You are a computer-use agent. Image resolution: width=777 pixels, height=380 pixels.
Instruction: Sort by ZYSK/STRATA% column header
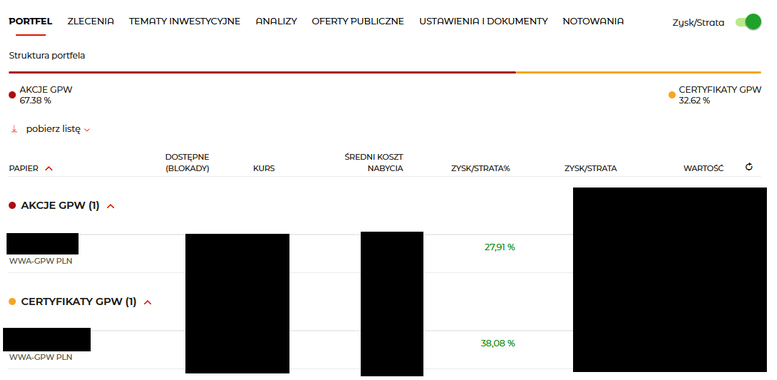click(480, 168)
